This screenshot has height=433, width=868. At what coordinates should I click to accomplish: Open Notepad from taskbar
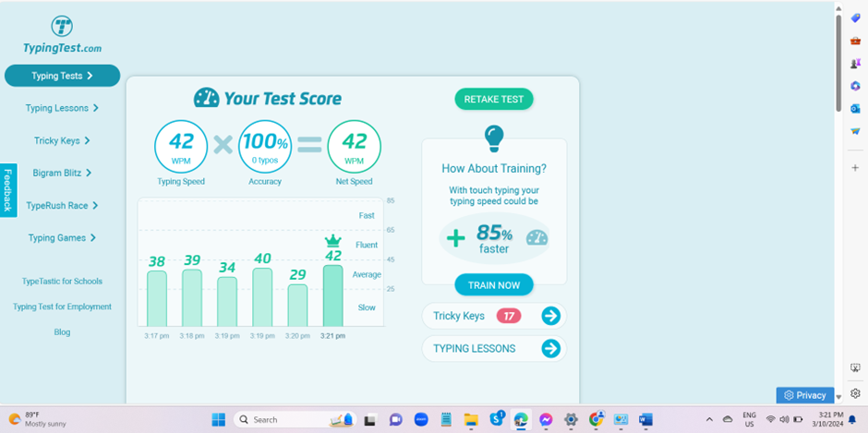[446, 420]
